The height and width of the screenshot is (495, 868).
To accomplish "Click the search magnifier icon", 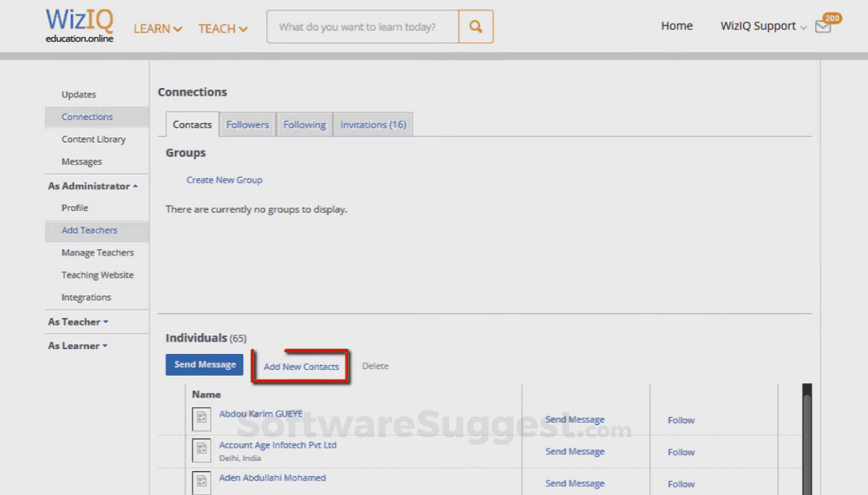I will (475, 26).
